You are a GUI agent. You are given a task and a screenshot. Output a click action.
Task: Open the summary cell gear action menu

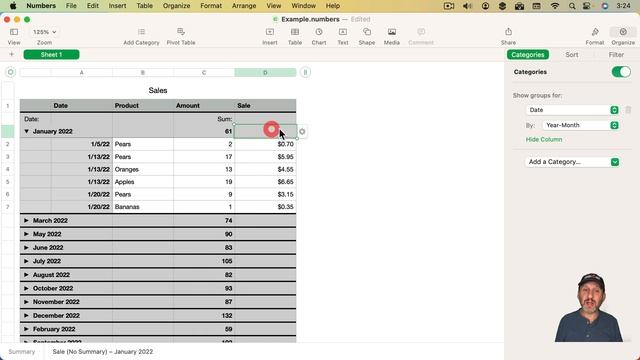302,131
